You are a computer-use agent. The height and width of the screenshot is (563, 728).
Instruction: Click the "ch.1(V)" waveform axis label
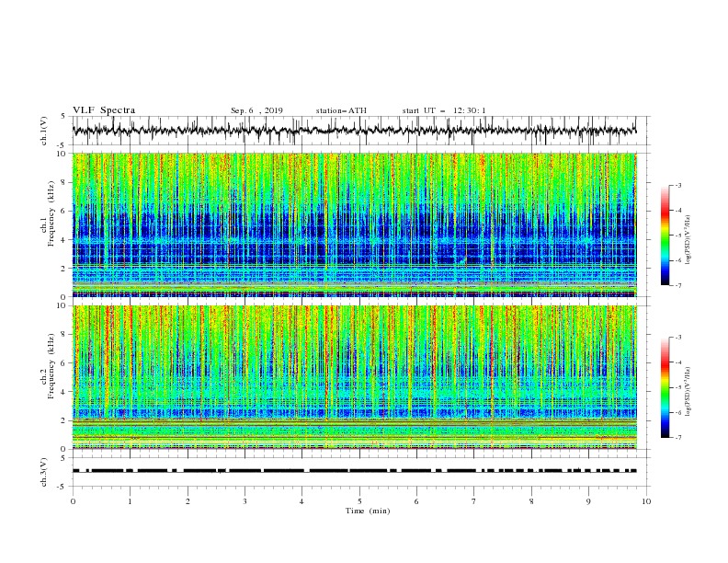[x=44, y=130]
